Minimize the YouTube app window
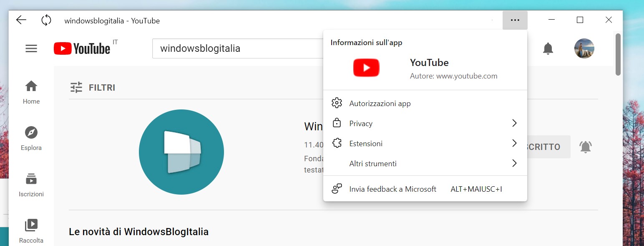Screen dimensions: 644x246 click(x=552, y=20)
